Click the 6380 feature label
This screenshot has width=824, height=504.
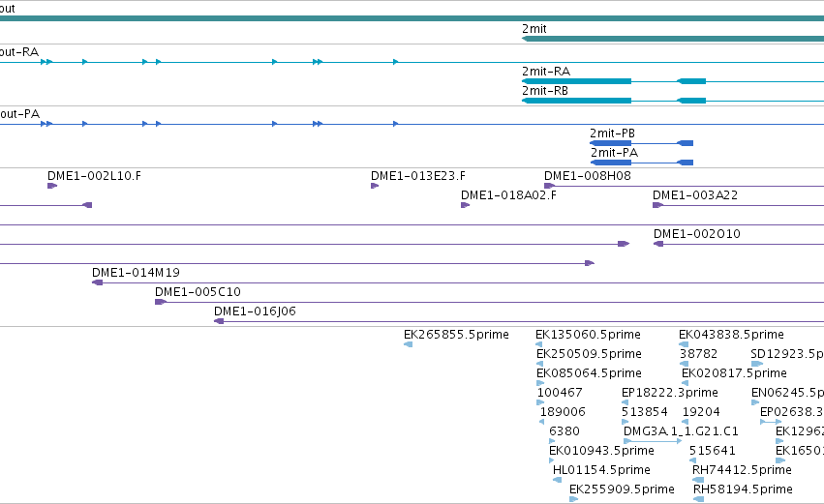565,432
